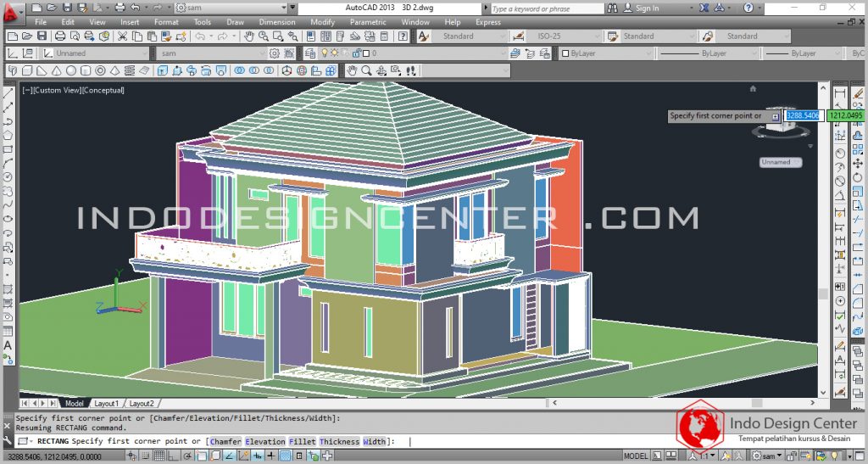Select the Wedge solid tool
Screen dimensions: 868x464
(42, 71)
